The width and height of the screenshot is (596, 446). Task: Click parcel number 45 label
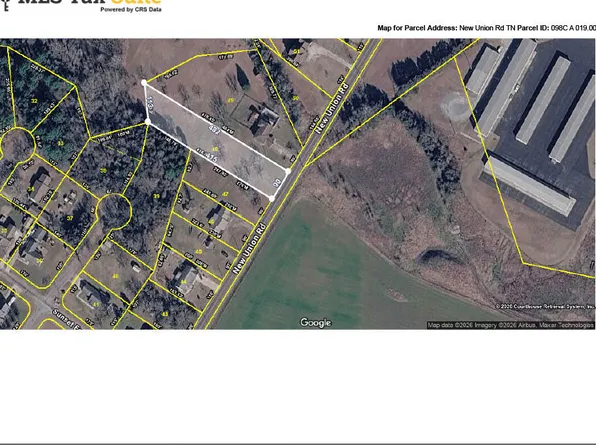(x=198, y=252)
